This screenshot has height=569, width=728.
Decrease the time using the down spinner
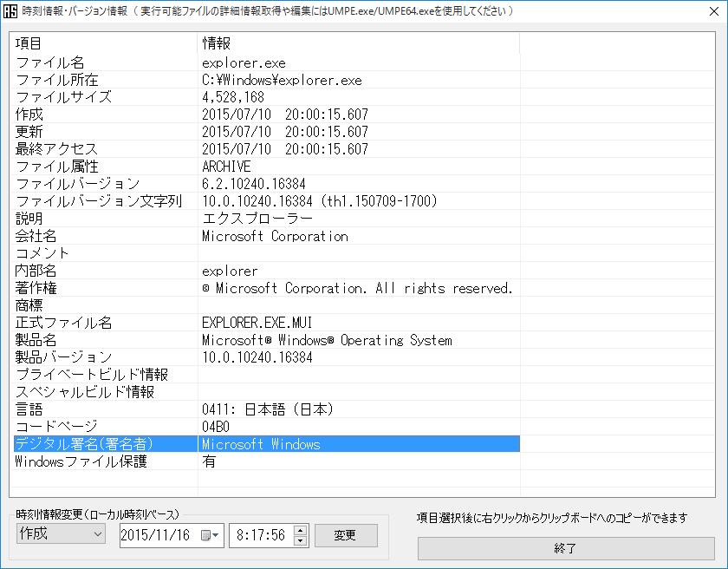coord(301,540)
